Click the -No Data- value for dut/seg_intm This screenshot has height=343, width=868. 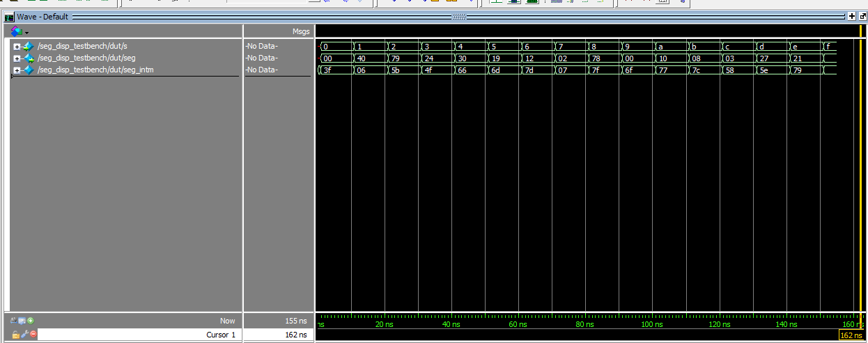(x=261, y=70)
